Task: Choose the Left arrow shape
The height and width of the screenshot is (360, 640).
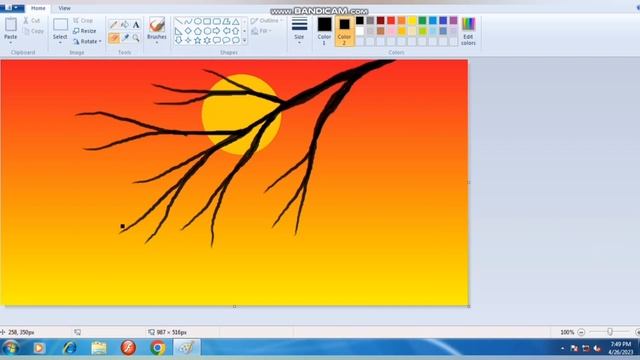Action: click(226, 31)
